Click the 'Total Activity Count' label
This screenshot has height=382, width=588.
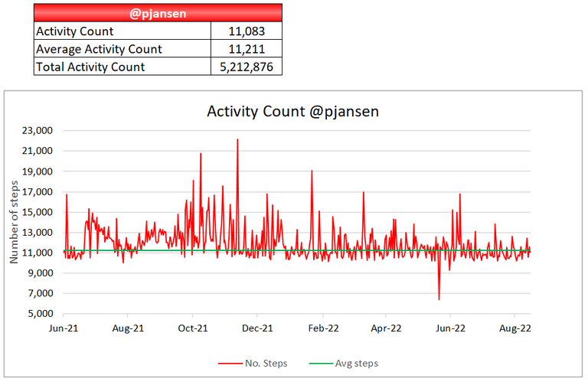point(90,67)
